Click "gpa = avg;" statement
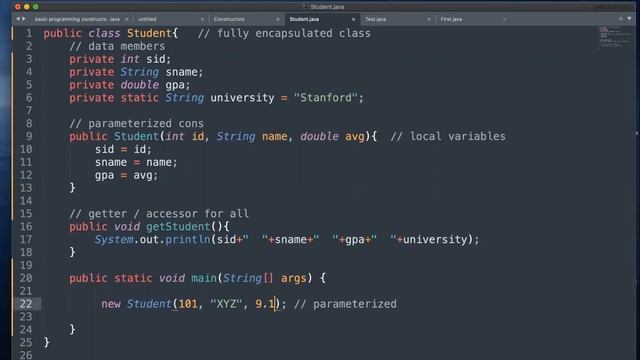This screenshot has width=640, height=360. tap(127, 175)
